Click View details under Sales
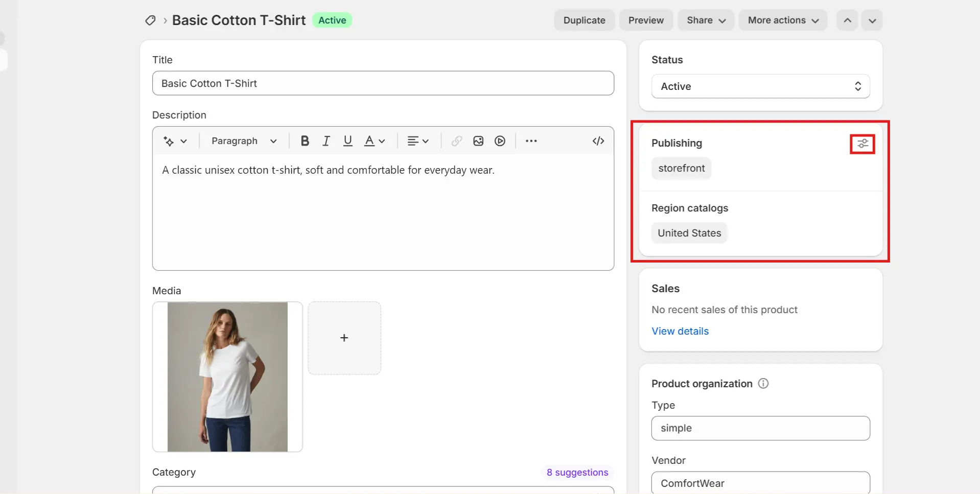 [680, 331]
